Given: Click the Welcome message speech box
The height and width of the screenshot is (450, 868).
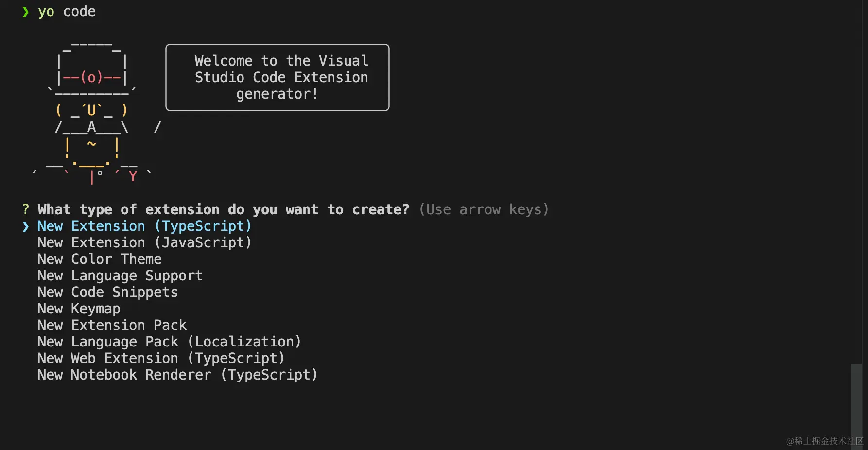Looking at the screenshot, I should coord(278,78).
